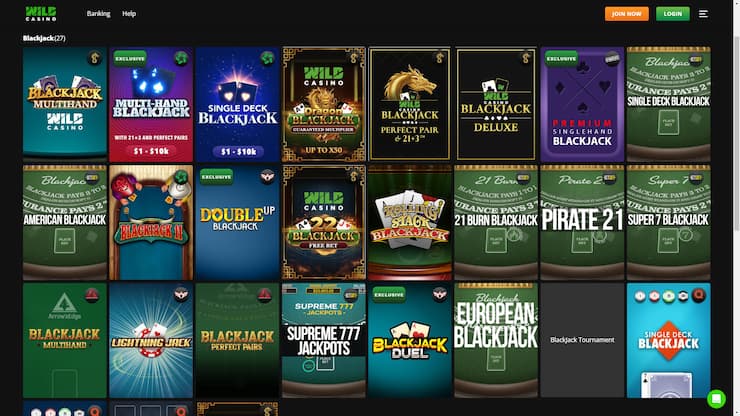Open Dragon Blackjack game thumbnail

[324, 104]
